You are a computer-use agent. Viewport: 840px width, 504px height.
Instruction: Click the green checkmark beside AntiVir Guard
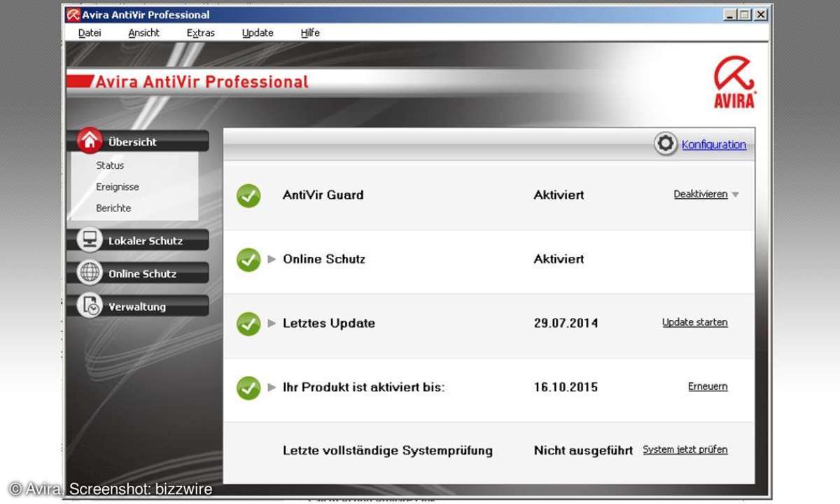click(x=248, y=196)
